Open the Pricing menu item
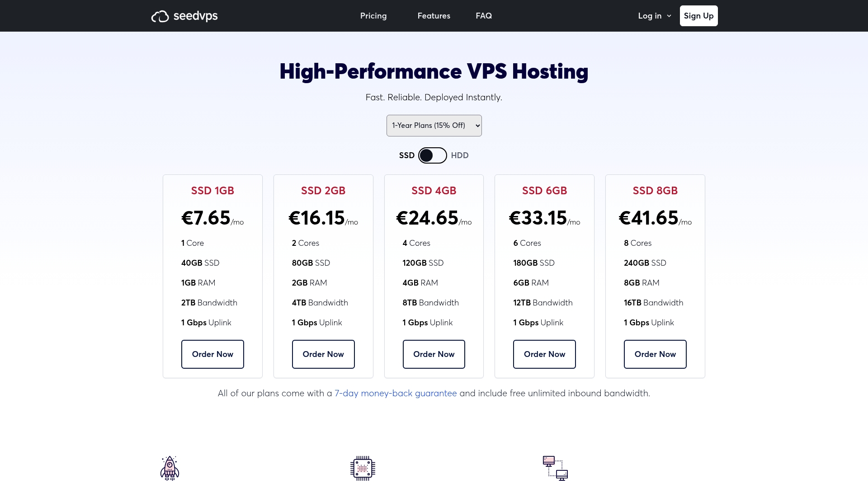The width and height of the screenshot is (868, 488). click(373, 16)
